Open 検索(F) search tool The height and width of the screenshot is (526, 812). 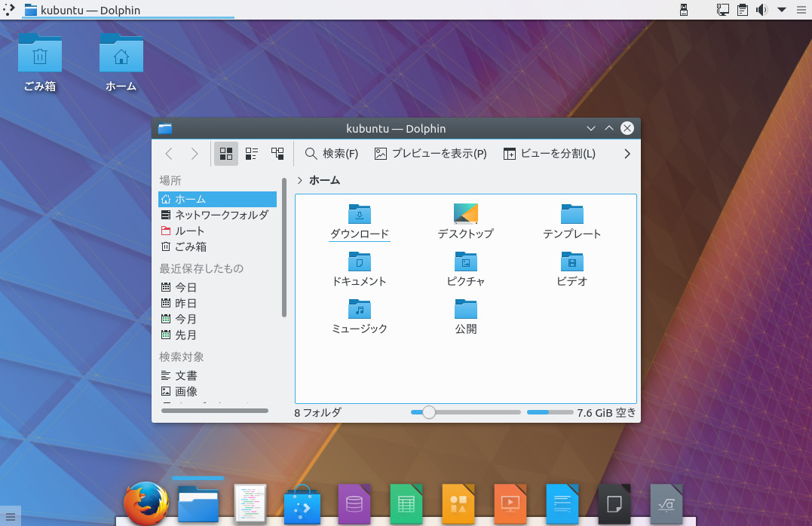[x=332, y=154]
